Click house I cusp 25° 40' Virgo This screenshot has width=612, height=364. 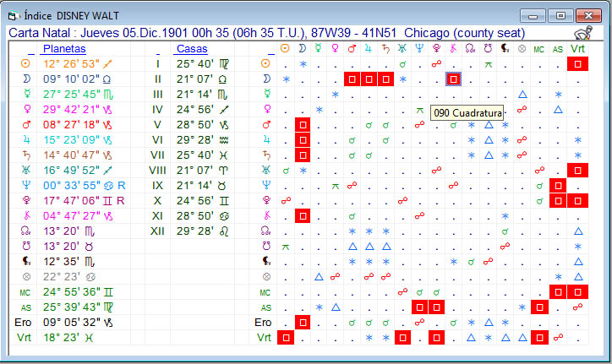point(203,63)
